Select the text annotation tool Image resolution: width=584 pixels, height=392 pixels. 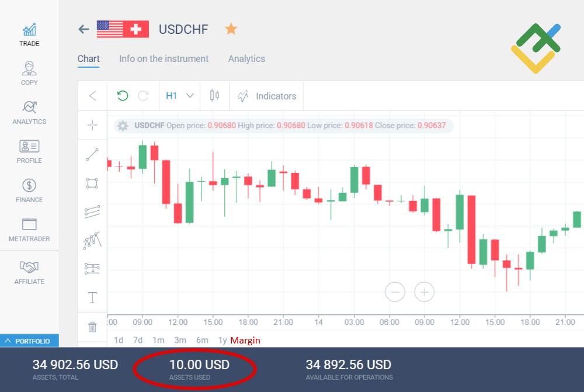click(x=92, y=298)
